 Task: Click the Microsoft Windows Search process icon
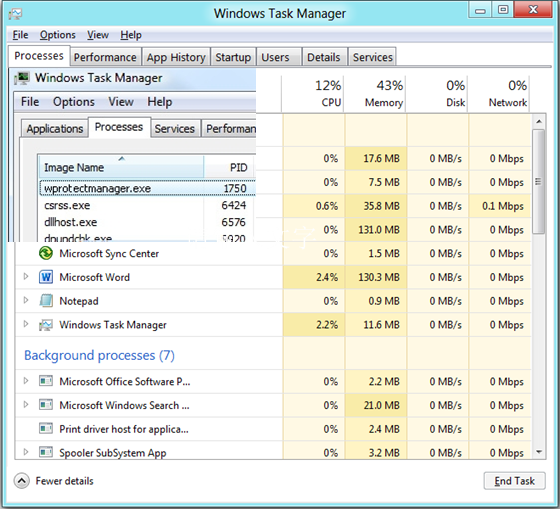46,405
